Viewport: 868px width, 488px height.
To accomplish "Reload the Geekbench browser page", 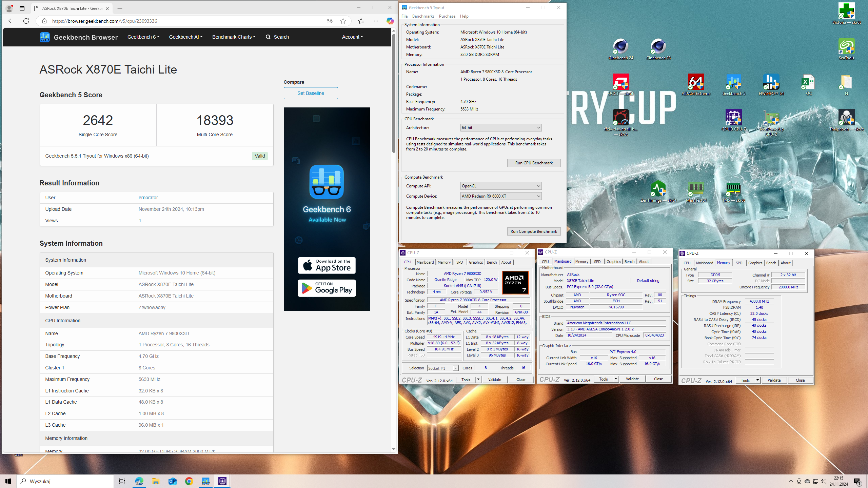I will [x=26, y=21].
